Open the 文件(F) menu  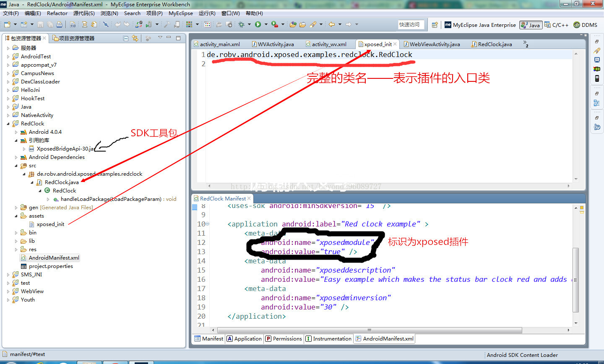click(11, 13)
